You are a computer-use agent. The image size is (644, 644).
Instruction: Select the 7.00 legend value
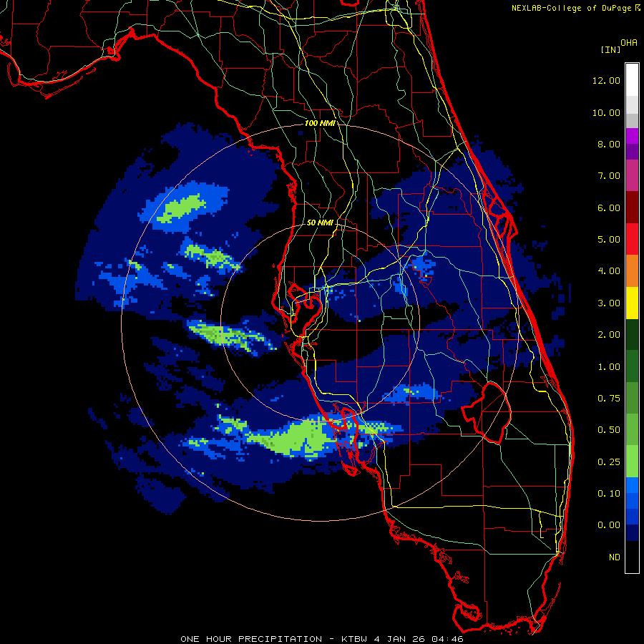pos(609,176)
